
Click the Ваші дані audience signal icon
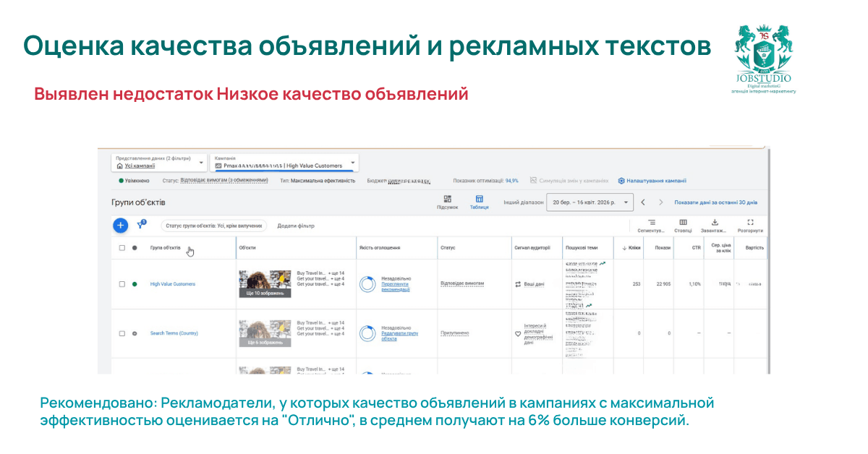pyautogui.click(x=518, y=284)
